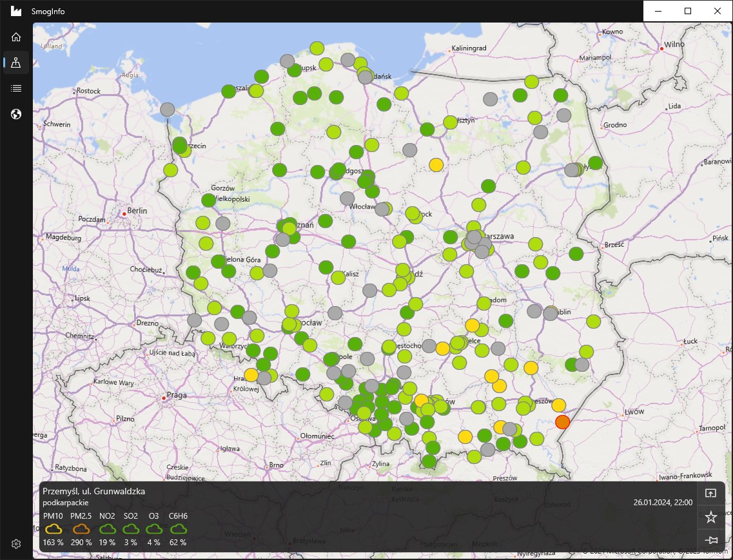The width and height of the screenshot is (733, 560).
Task: Pin the Przemyśl station info panel
Action: point(711,540)
